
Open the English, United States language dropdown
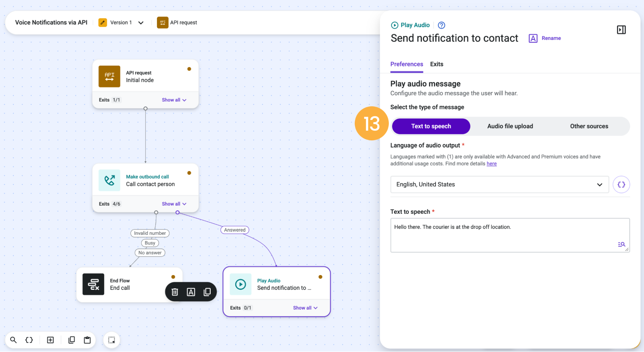[499, 184]
